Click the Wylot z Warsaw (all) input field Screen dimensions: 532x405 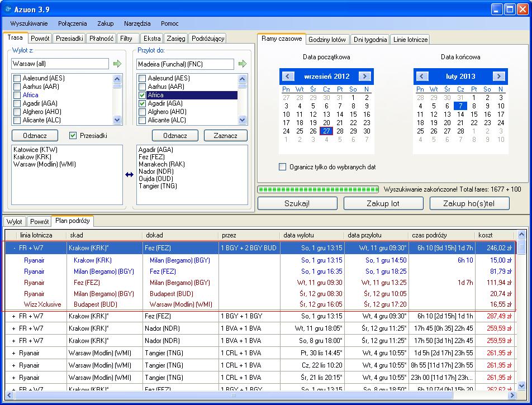[60, 64]
